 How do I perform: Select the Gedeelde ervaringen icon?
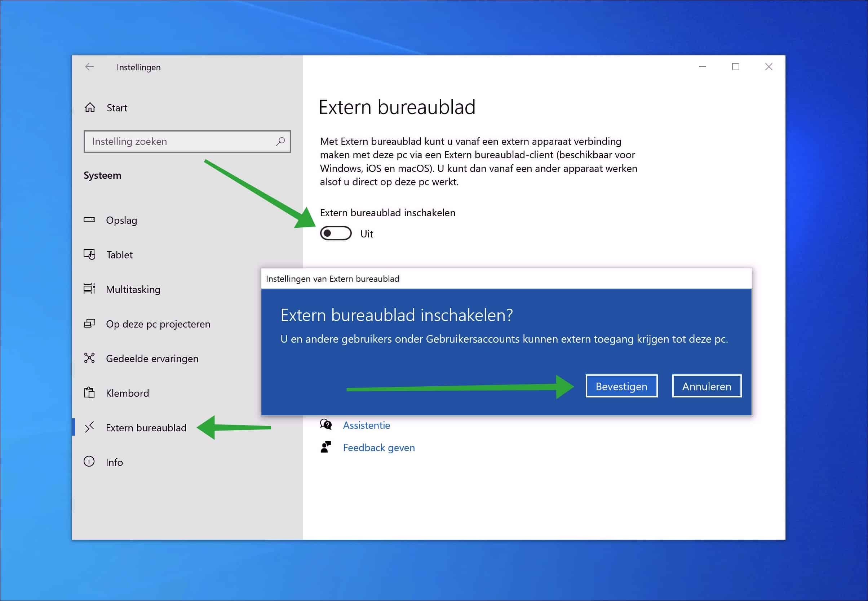pyautogui.click(x=90, y=358)
